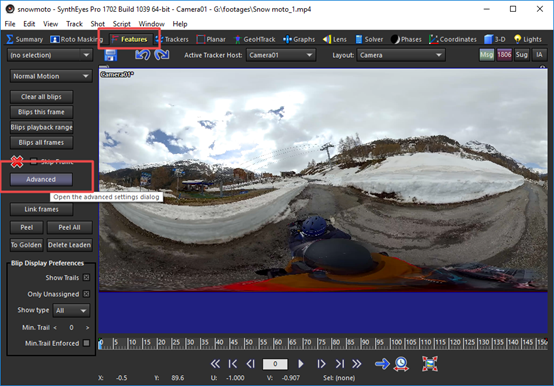Click Blips this frame button
The image size is (554, 386).
tap(41, 112)
